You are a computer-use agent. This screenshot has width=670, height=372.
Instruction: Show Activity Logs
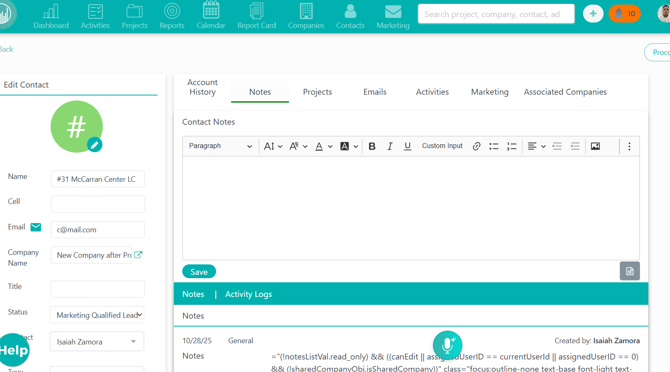(x=248, y=294)
